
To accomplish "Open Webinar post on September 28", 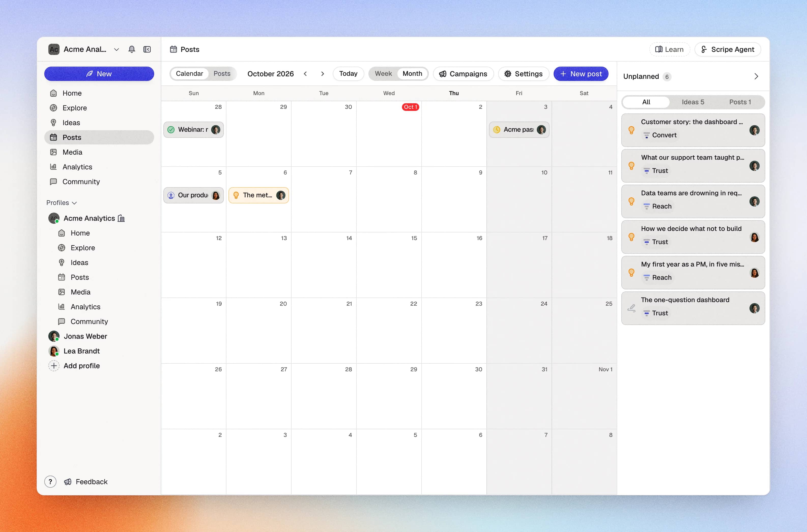I will pyautogui.click(x=193, y=130).
